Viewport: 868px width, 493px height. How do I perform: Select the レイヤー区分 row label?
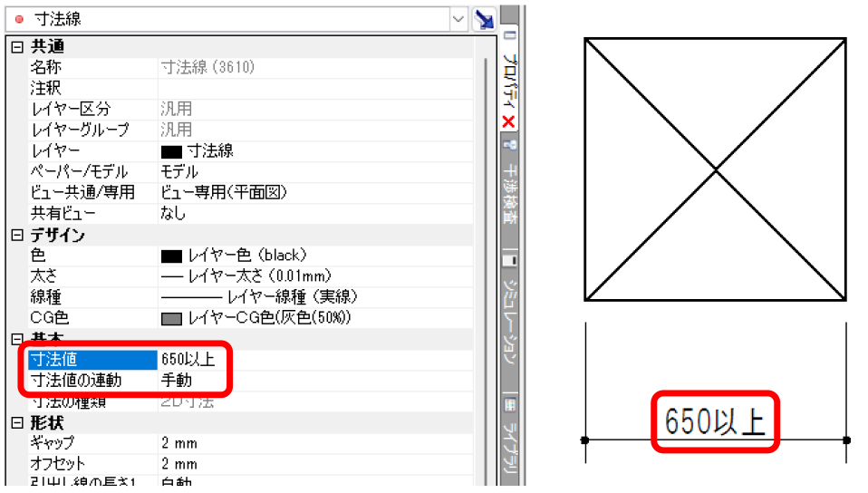(x=71, y=109)
